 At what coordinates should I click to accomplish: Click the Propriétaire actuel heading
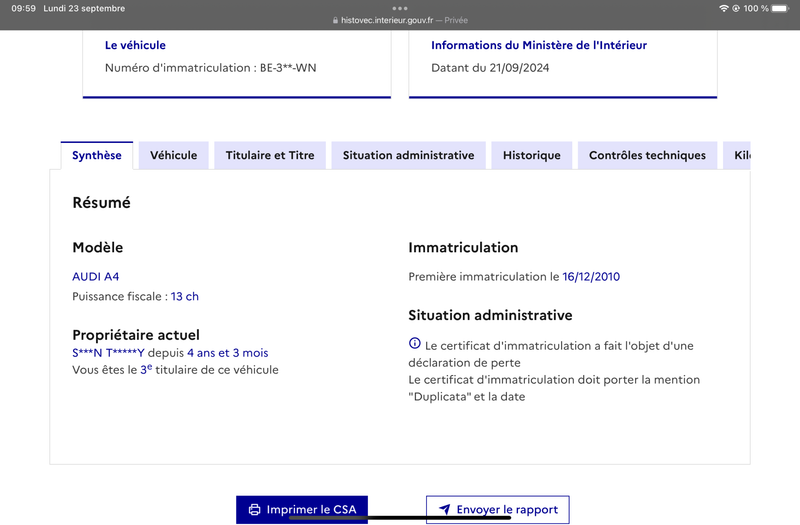tap(136, 335)
